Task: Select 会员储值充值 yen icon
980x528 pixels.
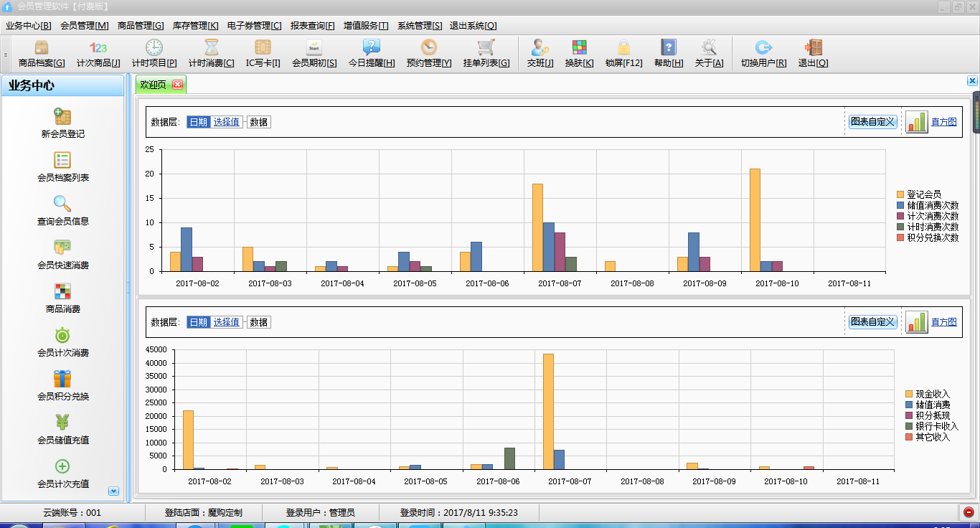Action: [62, 423]
